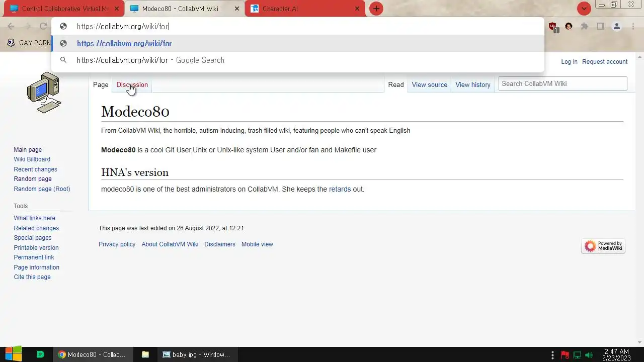Open the Permanent link
The image size is (644, 362).
(34, 257)
